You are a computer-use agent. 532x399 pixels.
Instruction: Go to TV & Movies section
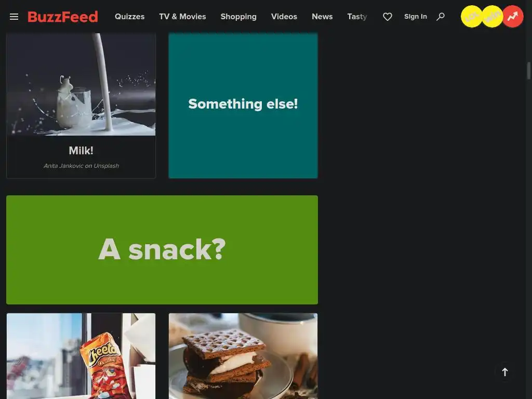pyautogui.click(x=182, y=17)
